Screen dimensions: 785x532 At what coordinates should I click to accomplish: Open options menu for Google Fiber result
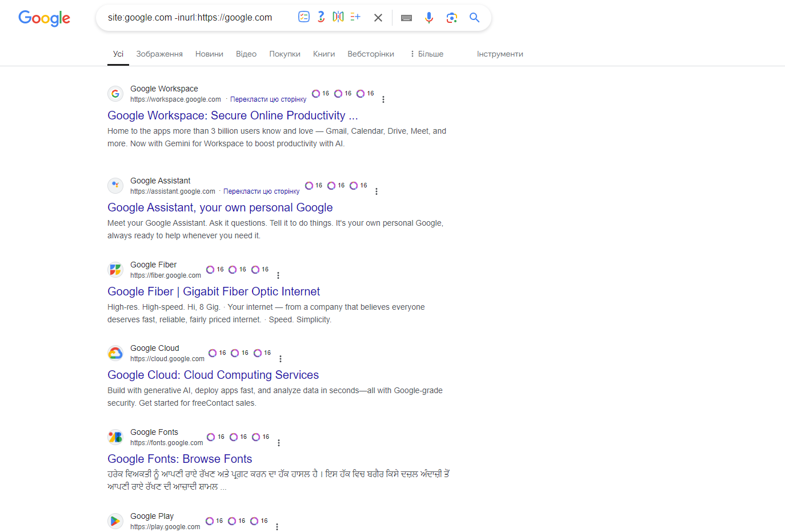click(x=278, y=275)
